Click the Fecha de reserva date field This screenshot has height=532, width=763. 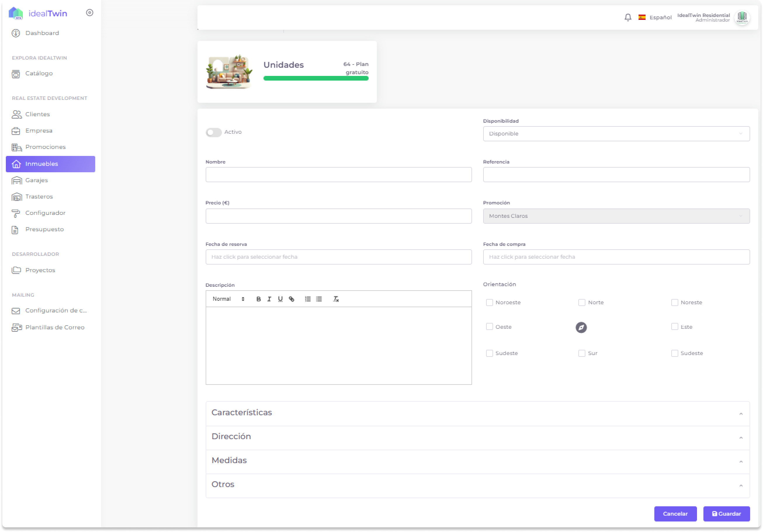click(x=338, y=257)
